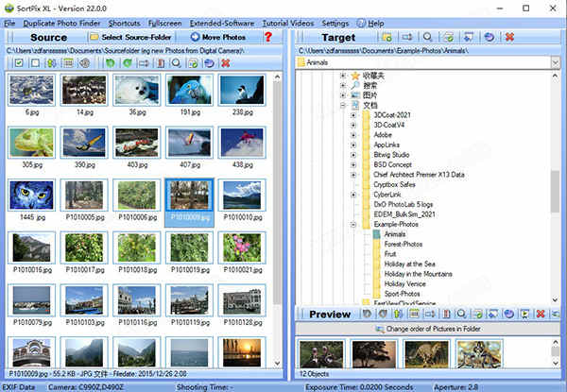
Task: Click the blue refresh icon in Target toolbar
Action: click(x=489, y=37)
